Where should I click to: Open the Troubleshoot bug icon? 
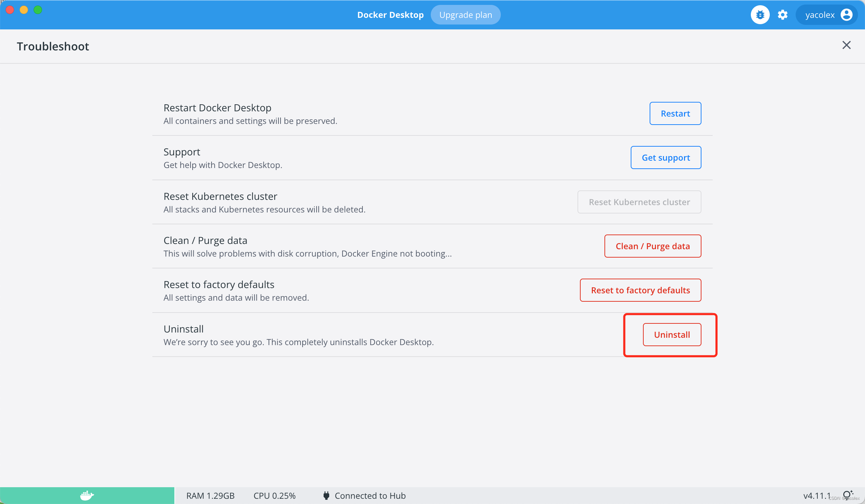pyautogui.click(x=760, y=15)
